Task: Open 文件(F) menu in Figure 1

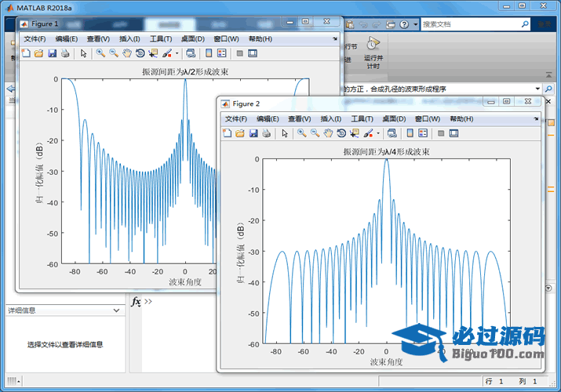Action: pyautogui.click(x=35, y=39)
